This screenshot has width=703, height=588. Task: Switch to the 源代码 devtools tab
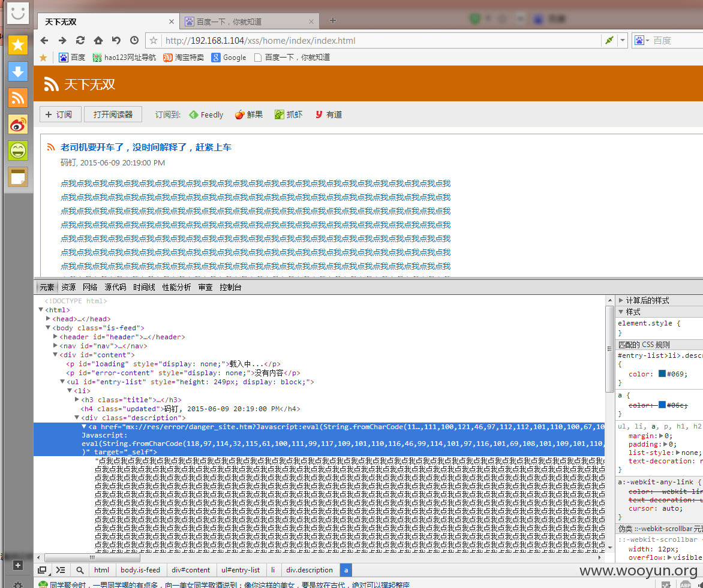(x=115, y=287)
